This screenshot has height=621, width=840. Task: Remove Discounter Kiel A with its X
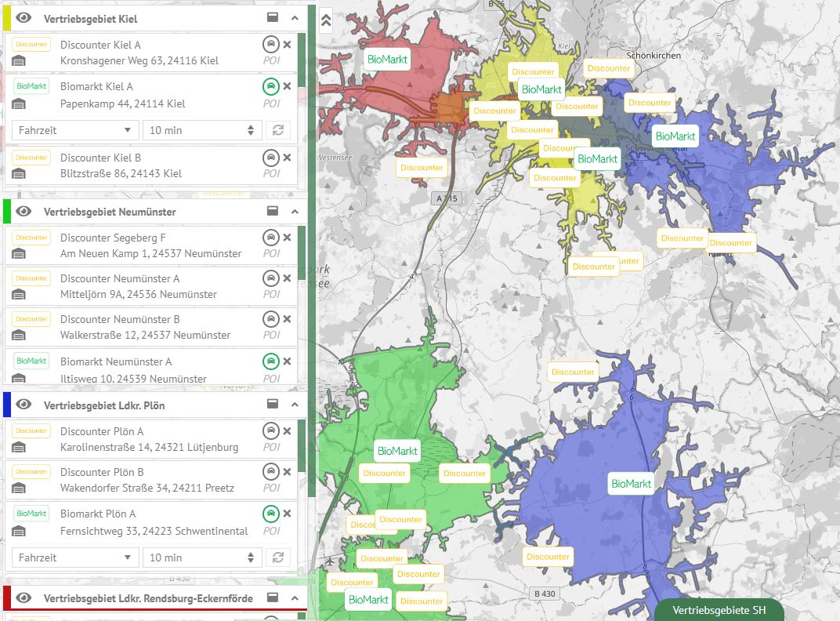pyautogui.click(x=287, y=45)
